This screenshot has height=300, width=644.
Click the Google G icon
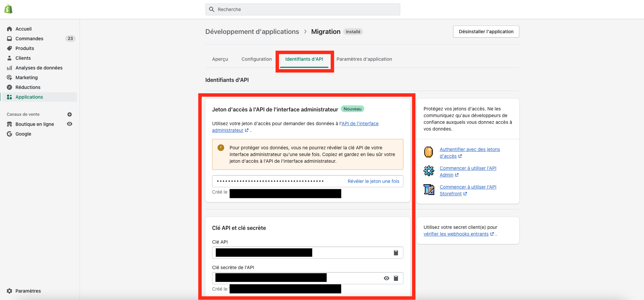pos(9,134)
